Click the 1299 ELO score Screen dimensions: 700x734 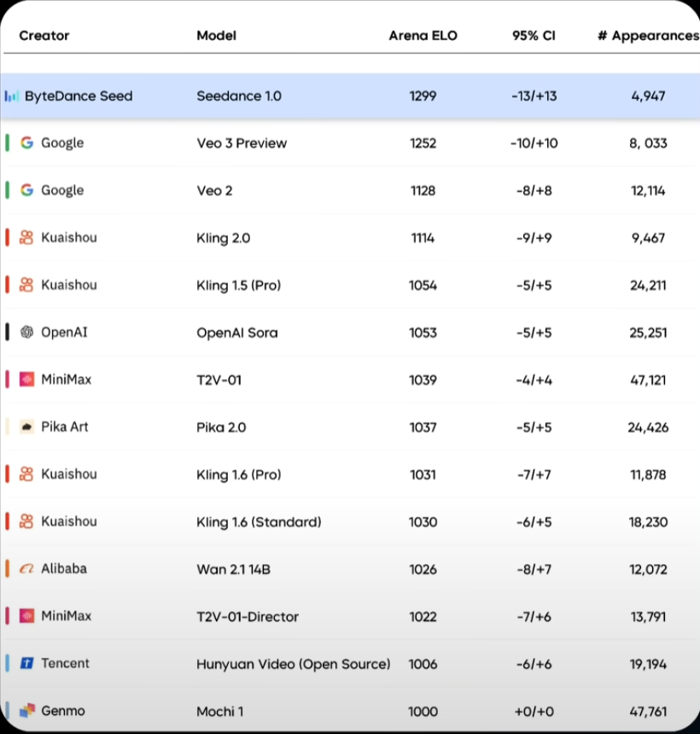click(423, 96)
